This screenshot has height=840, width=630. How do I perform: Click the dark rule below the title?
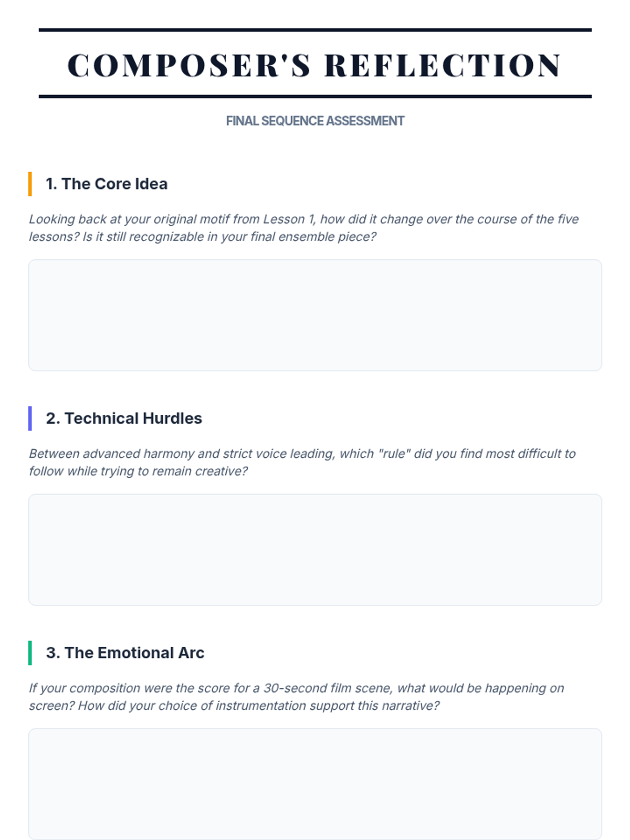point(315,97)
